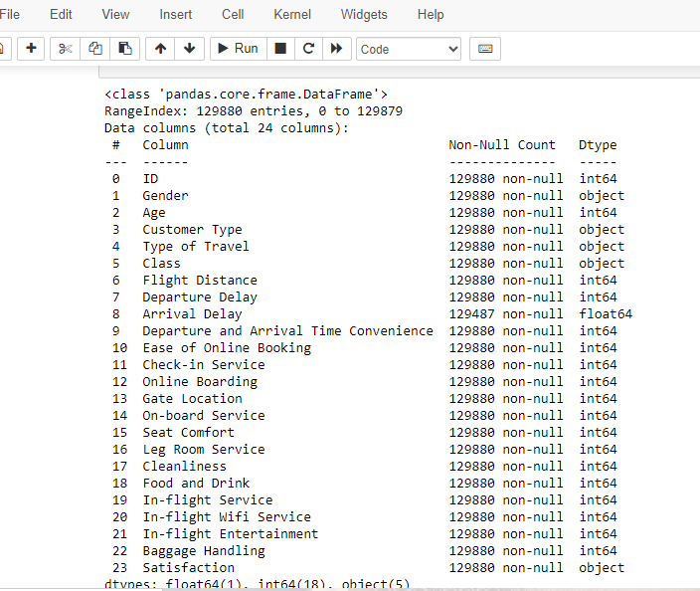700x591 pixels.
Task: Click the 'Online Boarding' column name
Action: pos(200,382)
